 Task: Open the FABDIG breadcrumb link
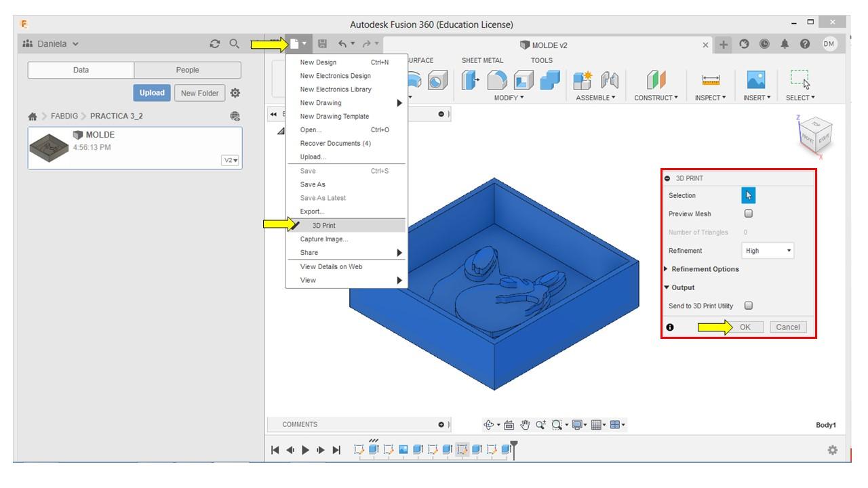tap(63, 116)
